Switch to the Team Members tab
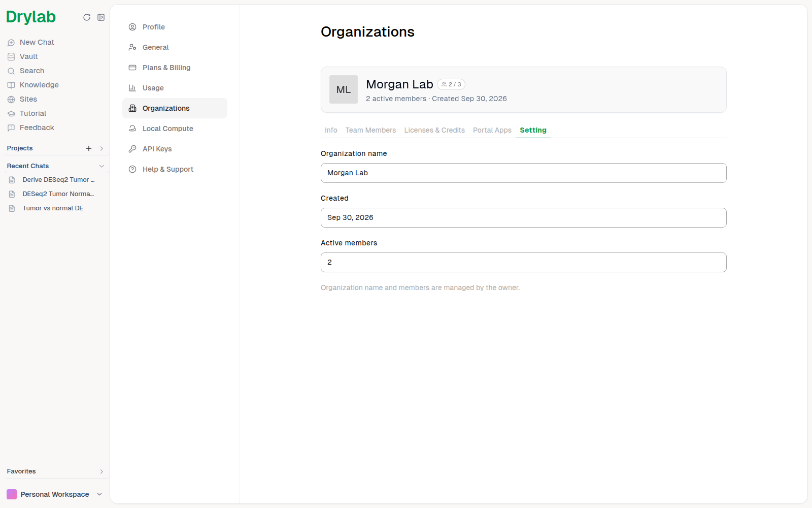The width and height of the screenshot is (812, 508). [x=370, y=130]
